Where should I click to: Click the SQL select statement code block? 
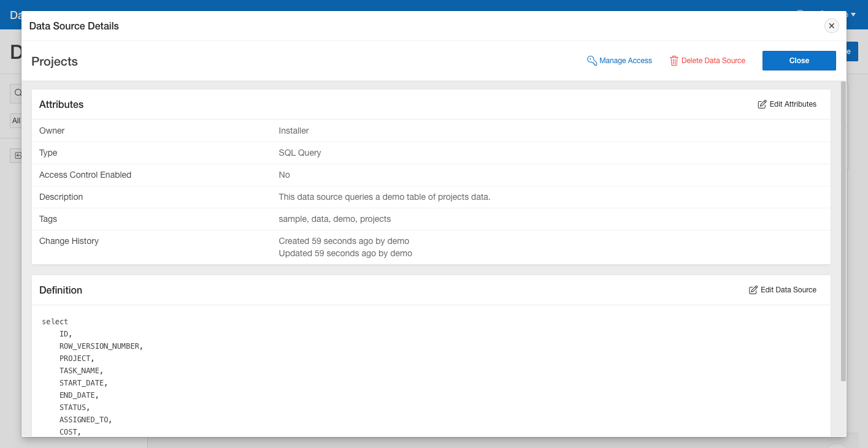point(92,376)
